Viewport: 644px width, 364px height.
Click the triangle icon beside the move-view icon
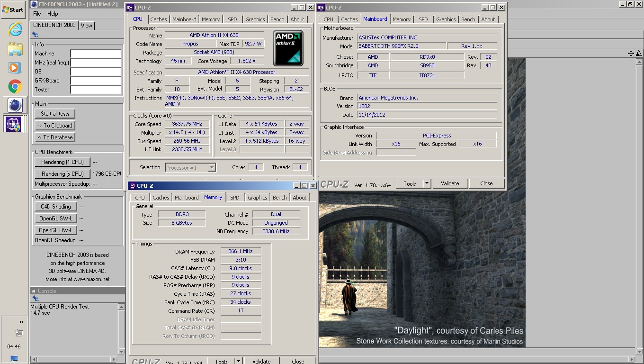point(639,54)
